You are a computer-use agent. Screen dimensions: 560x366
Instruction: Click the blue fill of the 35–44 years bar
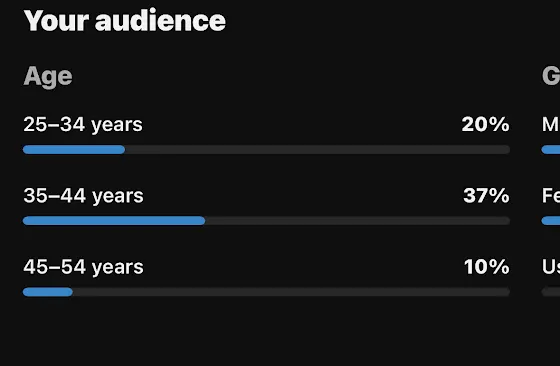(x=114, y=221)
